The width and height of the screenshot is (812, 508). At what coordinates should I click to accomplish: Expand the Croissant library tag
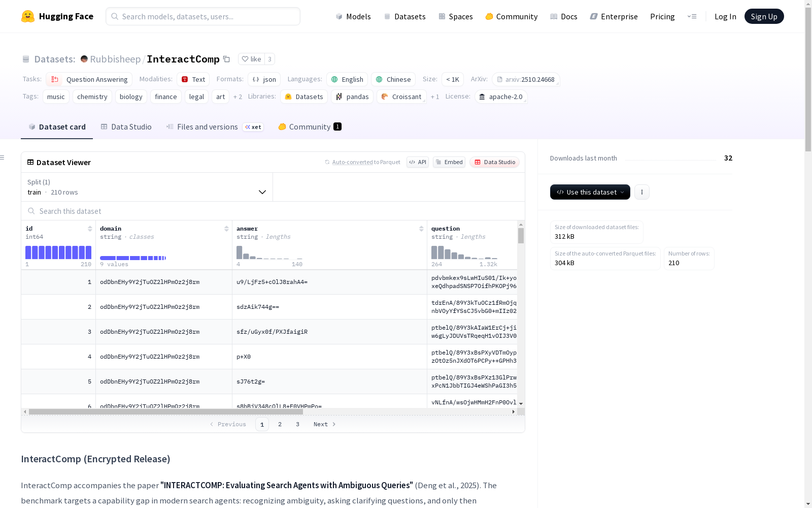401,97
